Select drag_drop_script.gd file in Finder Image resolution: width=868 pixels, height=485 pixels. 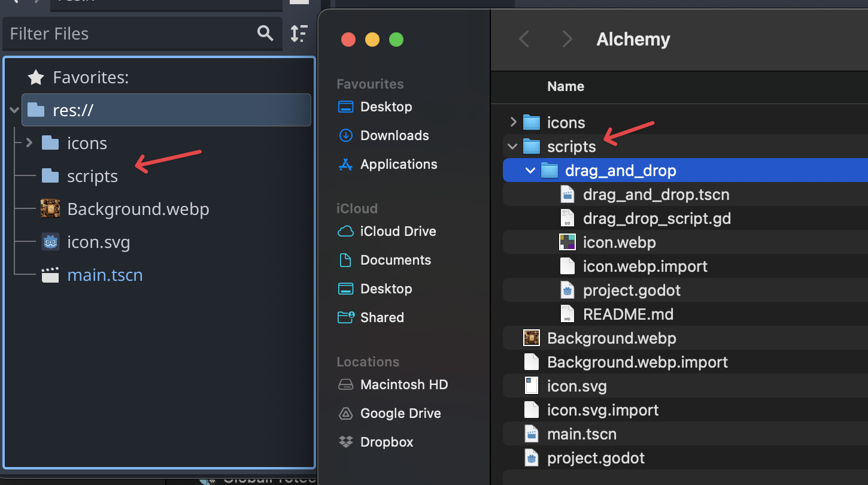[x=656, y=219]
